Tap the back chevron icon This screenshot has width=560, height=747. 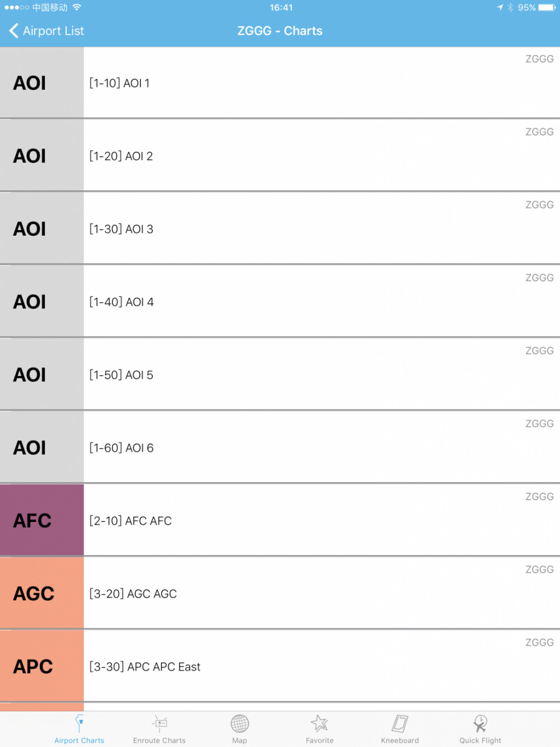click(x=14, y=31)
